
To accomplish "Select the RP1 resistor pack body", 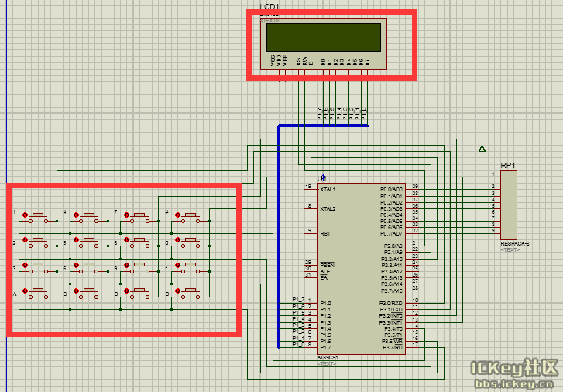I will coord(509,205).
